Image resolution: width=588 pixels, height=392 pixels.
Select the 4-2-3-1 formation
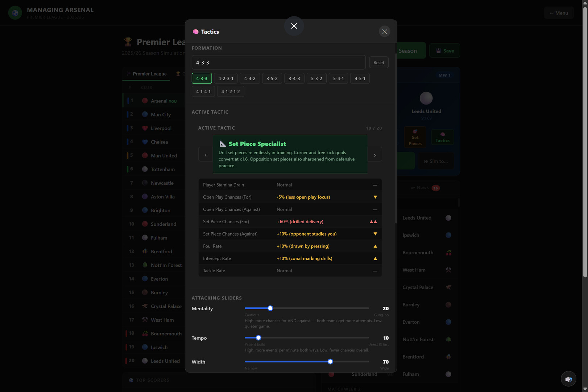pos(226,78)
